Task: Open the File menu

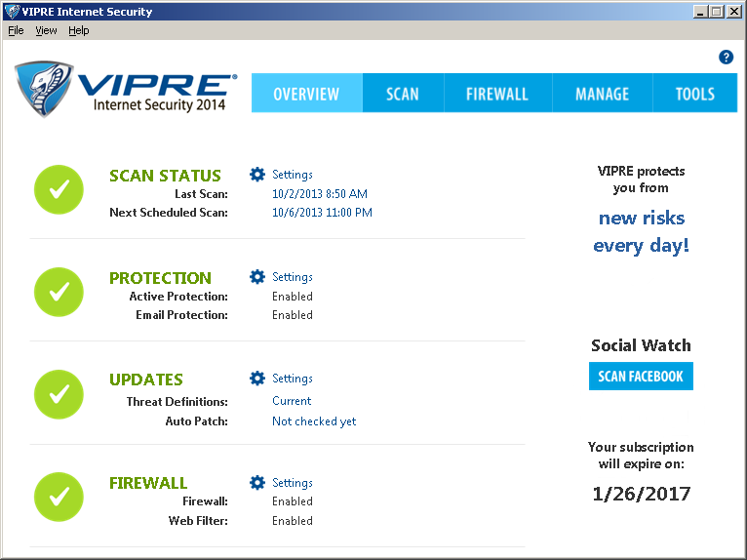Action: coord(16,30)
